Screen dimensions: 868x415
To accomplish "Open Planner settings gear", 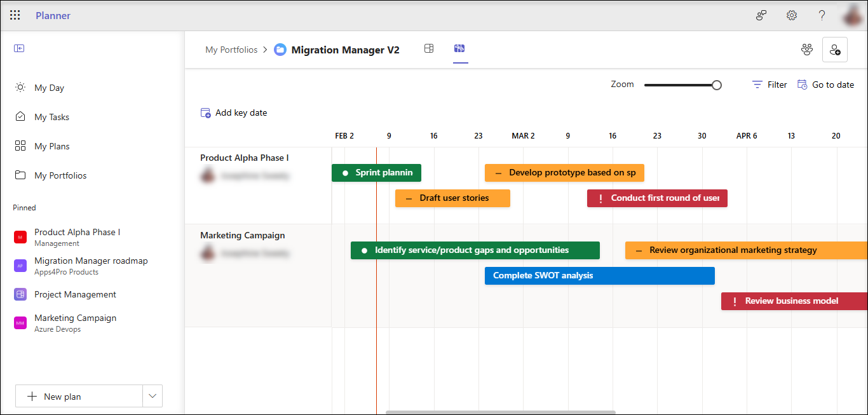I will (x=791, y=15).
